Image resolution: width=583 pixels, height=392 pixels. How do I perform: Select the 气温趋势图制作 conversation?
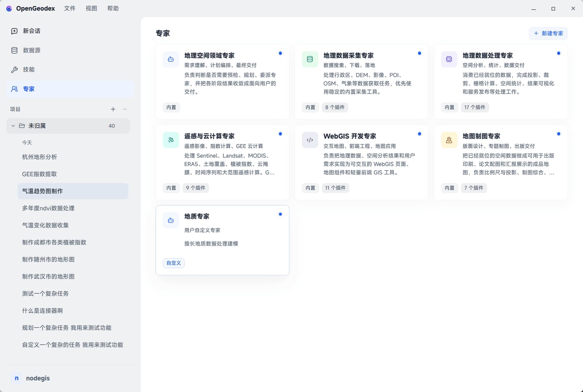tap(73, 191)
